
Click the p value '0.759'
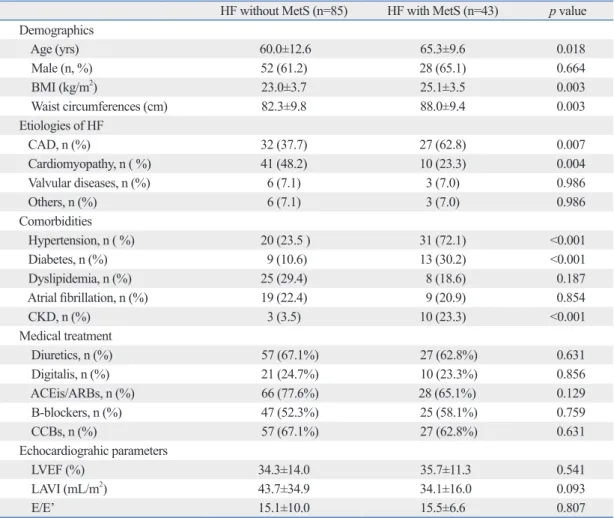pyautogui.click(x=571, y=412)
